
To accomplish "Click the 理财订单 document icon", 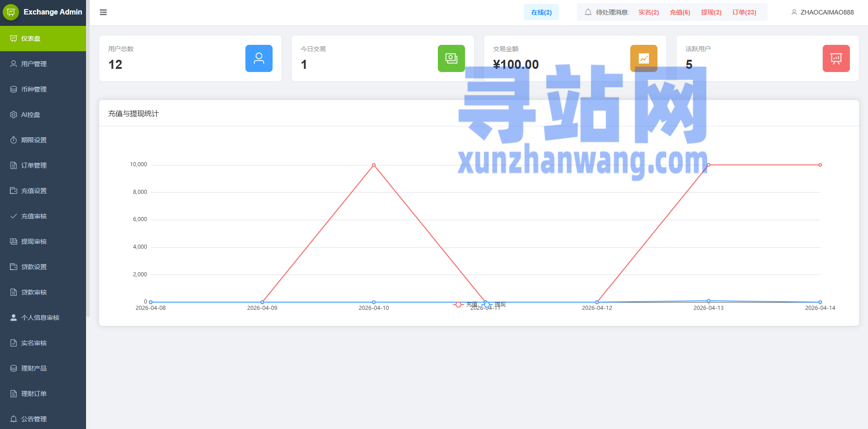I will tap(14, 394).
